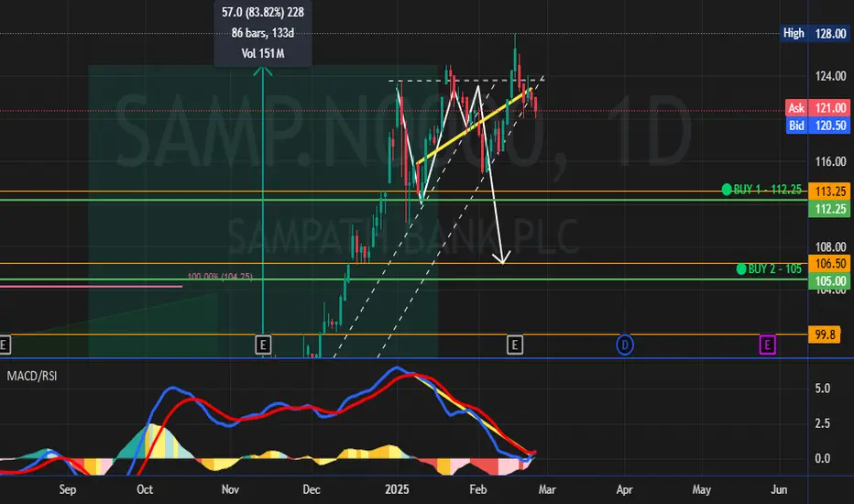Click the E marker at left chart edge
854x504 pixels.
coord(5,345)
